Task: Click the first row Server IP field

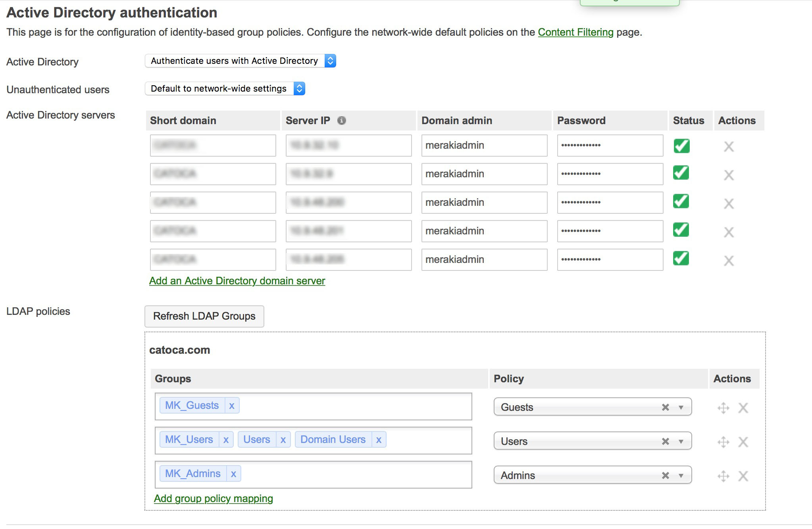Action: pos(349,146)
